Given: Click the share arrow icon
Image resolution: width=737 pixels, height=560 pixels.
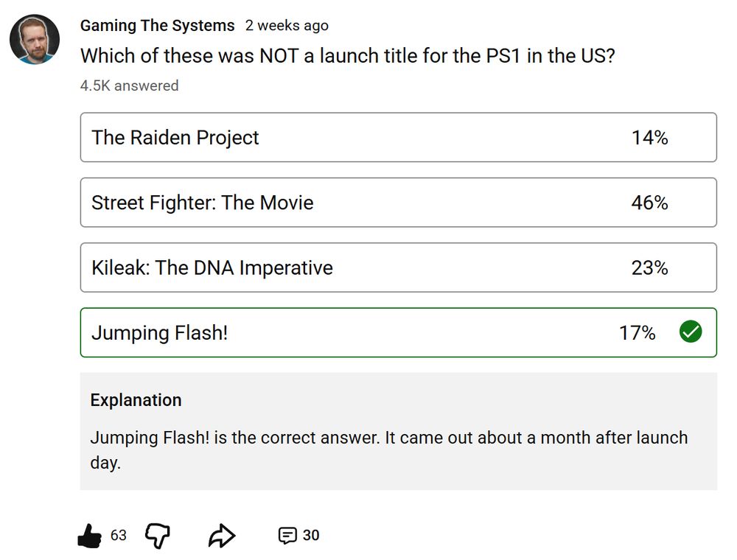Looking at the screenshot, I should pos(221,536).
